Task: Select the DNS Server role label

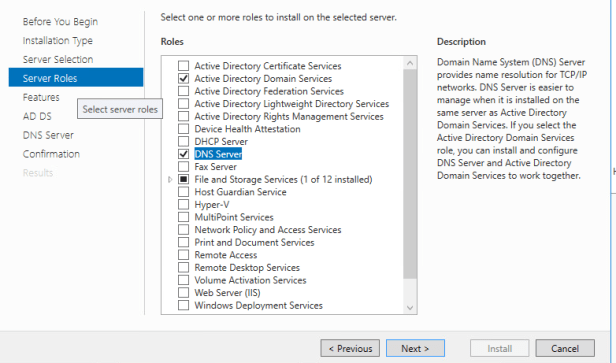Action: [x=218, y=154]
